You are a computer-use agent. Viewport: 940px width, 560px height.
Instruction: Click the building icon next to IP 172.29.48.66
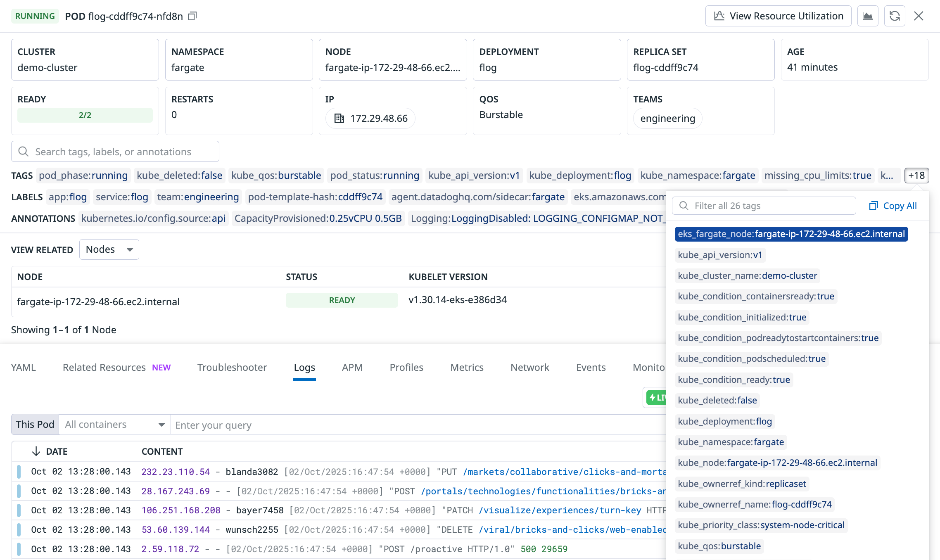point(339,118)
